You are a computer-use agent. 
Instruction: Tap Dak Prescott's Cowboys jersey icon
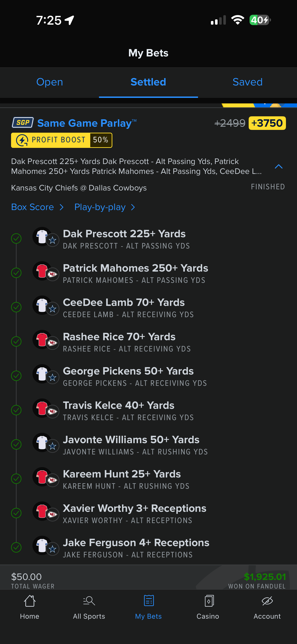[x=42, y=237]
